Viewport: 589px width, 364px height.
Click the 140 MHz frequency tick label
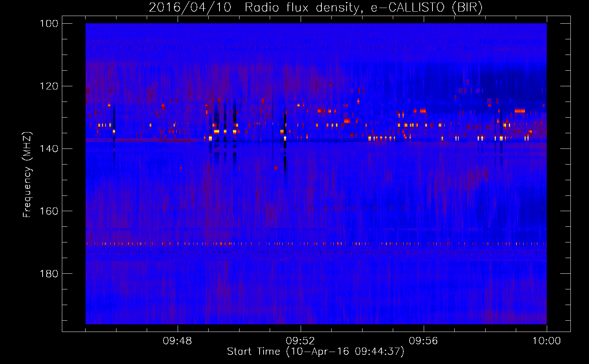coord(49,149)
